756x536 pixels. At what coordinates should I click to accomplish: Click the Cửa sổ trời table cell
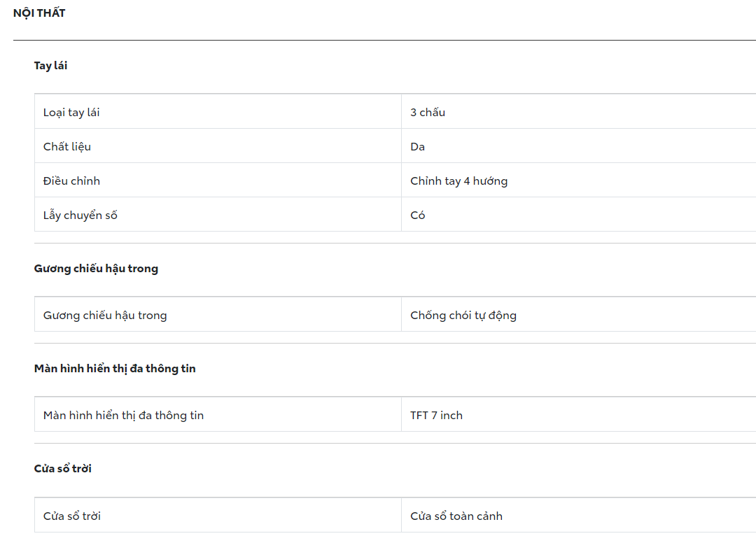tap(72, 516)
